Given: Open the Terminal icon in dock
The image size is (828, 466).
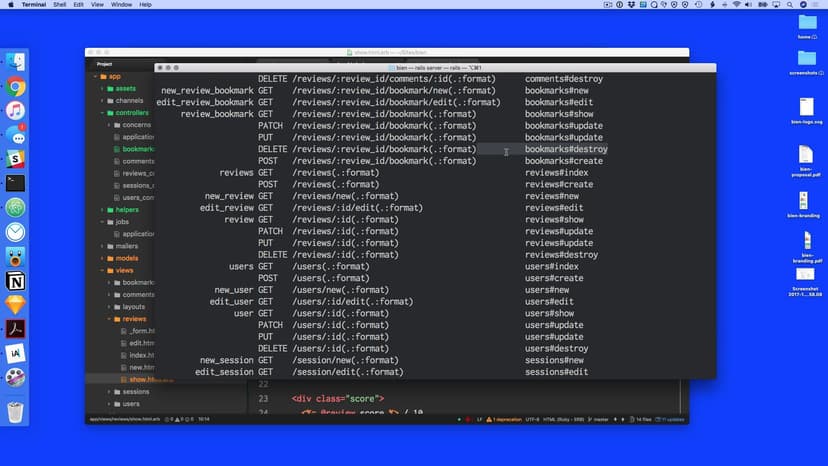Looking at the screenshot, I should coord(15,183).
